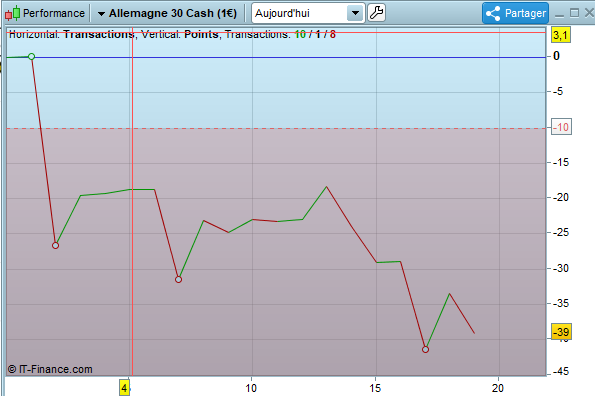Click the Partager share button
This screenshot has height=396, width=595.
(x=515, y=13)
